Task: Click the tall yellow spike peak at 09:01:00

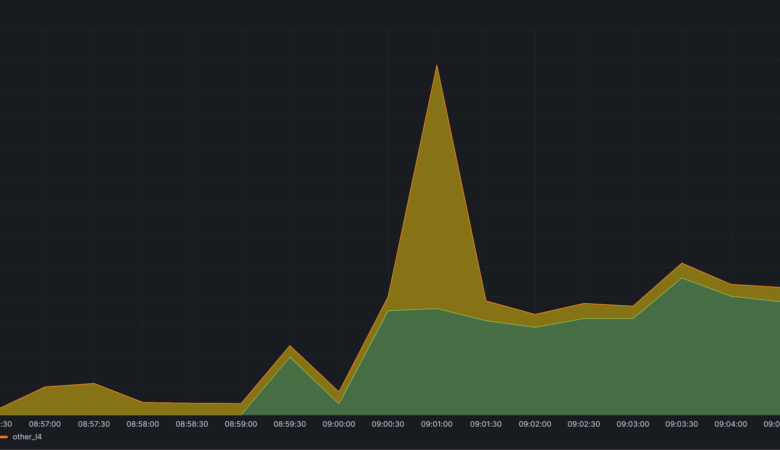Action: pos(437,66)
